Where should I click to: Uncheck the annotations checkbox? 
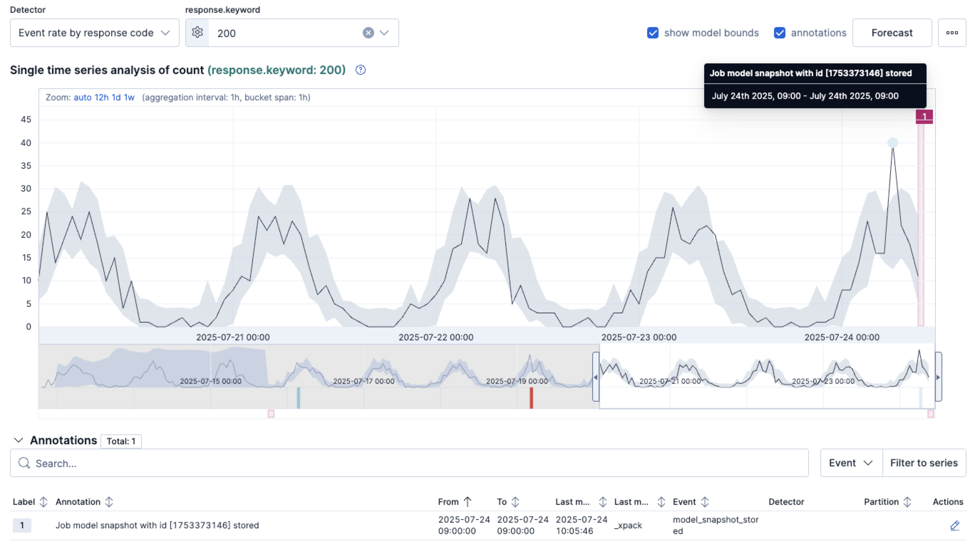tap(780, 33)
